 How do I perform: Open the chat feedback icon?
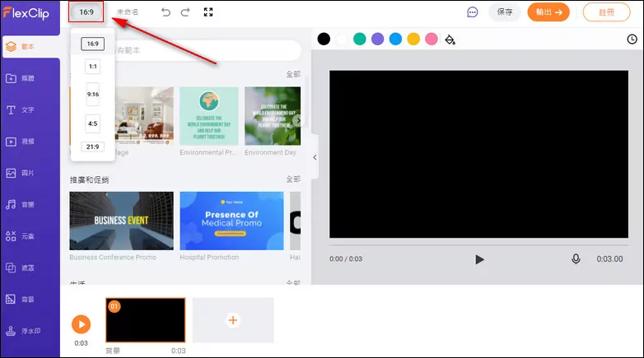[473, 12]
